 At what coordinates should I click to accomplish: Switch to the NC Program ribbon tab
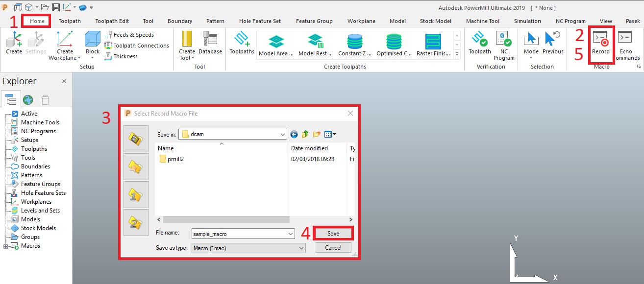570,21
